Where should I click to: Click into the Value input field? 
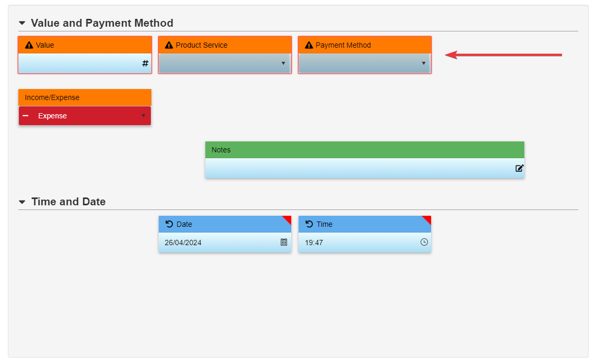point(79,63)
